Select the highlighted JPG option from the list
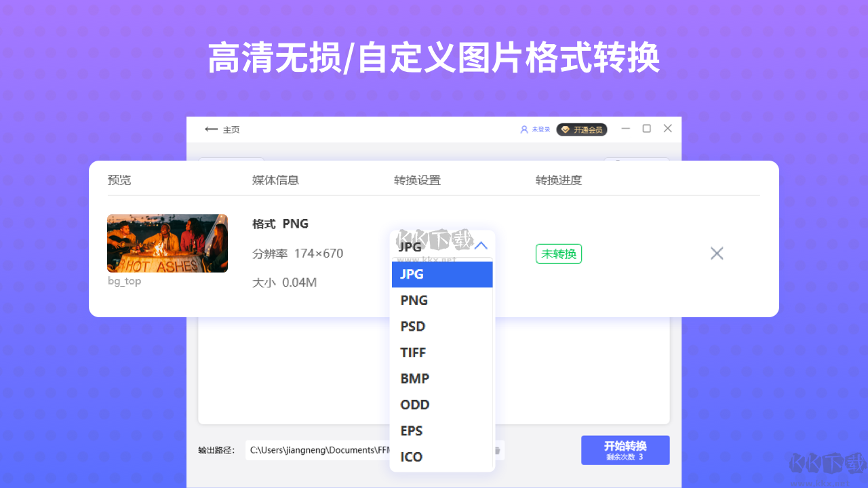The width and height of the screenshot is (868, 488). [x=442, y=274]
